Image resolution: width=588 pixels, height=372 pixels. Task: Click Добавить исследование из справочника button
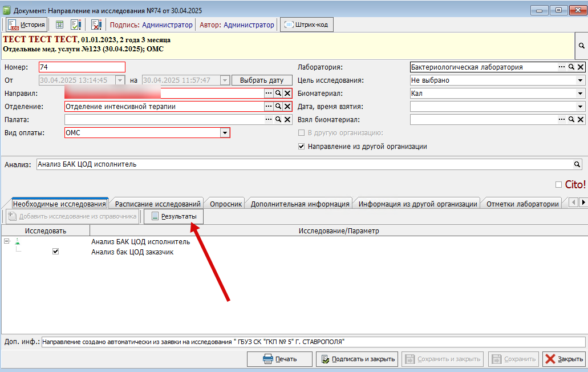pyautogui.click(x=72, y=216)
